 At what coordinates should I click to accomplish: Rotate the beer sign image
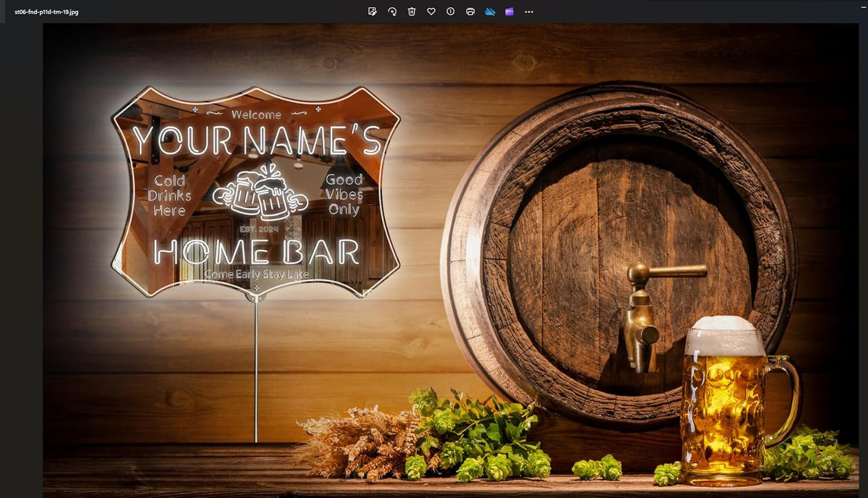pyautogui.click(x=392, y=11)
